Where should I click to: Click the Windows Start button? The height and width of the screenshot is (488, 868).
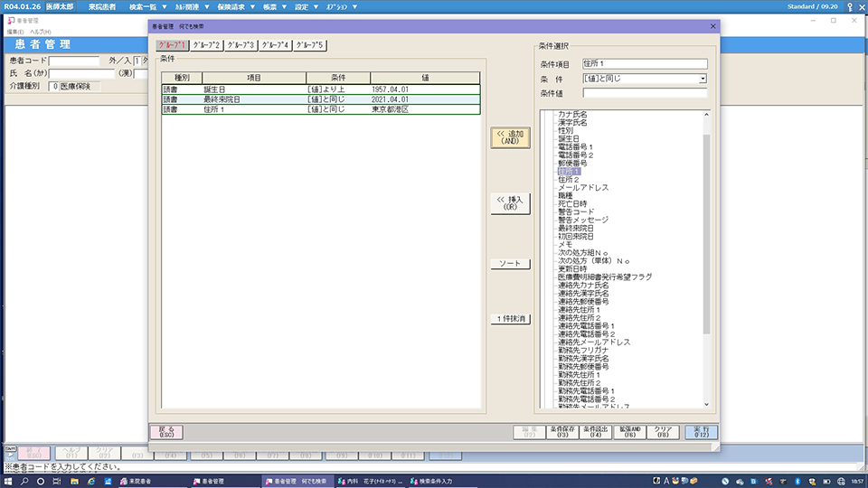(x=8, y=482)
